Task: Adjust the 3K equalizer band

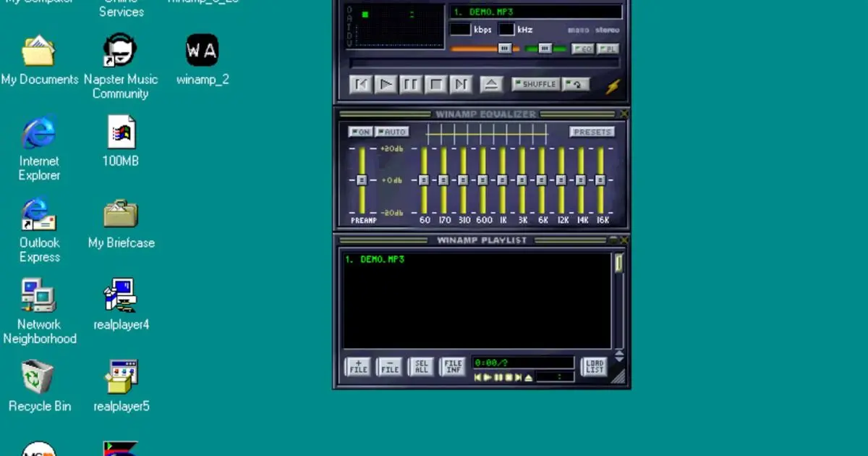Action: tap(522, 180)
